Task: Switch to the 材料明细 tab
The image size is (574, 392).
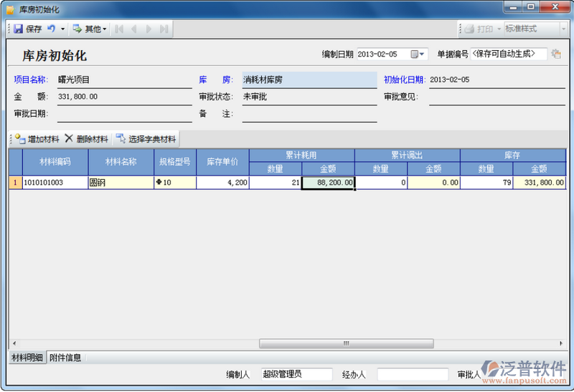Action: 27,357
